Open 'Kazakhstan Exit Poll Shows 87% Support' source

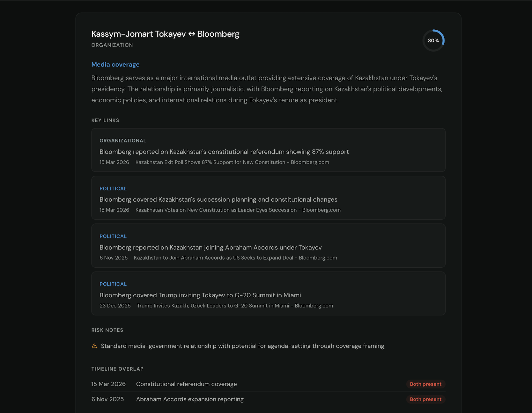(232, 162)
